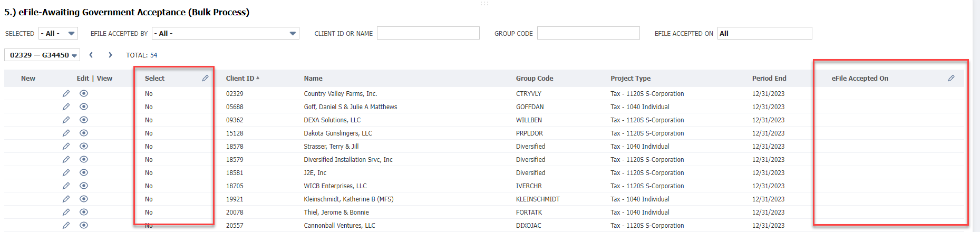Click client ID 18705

tap(235, 186)
